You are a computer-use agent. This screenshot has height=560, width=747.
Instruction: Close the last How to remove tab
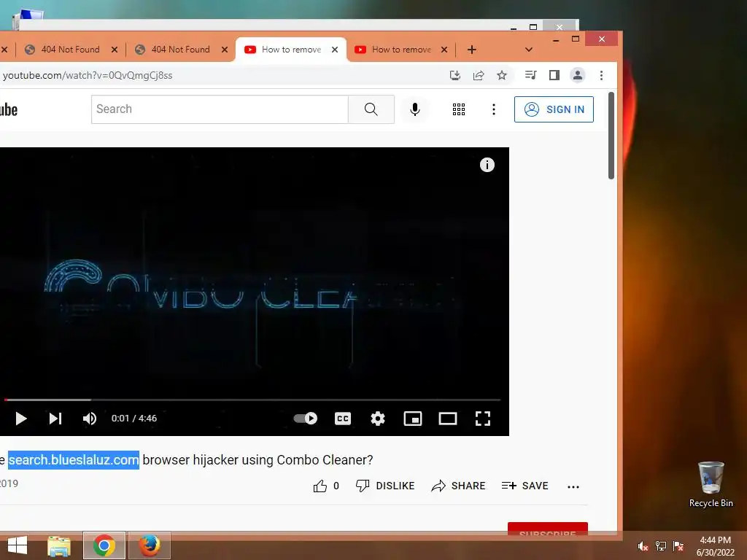444,50
